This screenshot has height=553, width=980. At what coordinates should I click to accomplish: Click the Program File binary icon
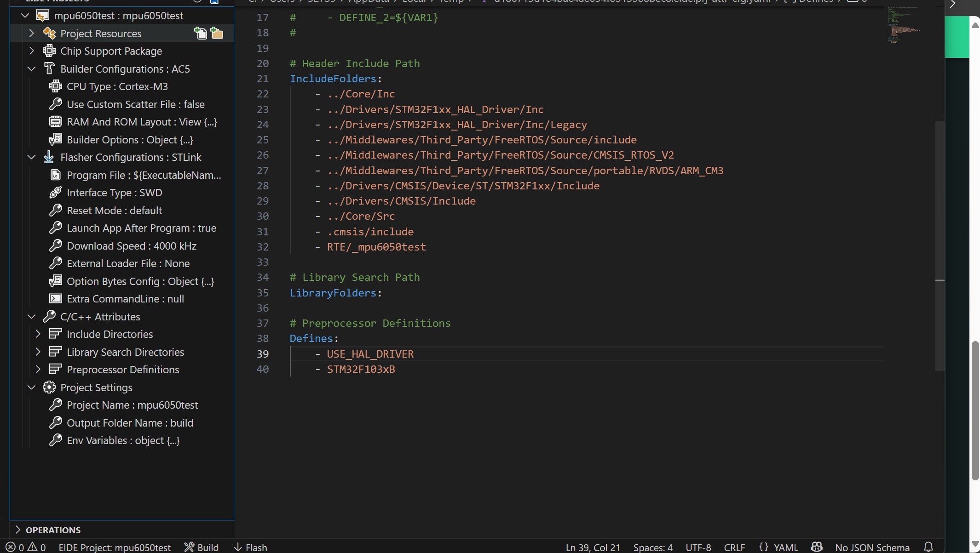56,175
